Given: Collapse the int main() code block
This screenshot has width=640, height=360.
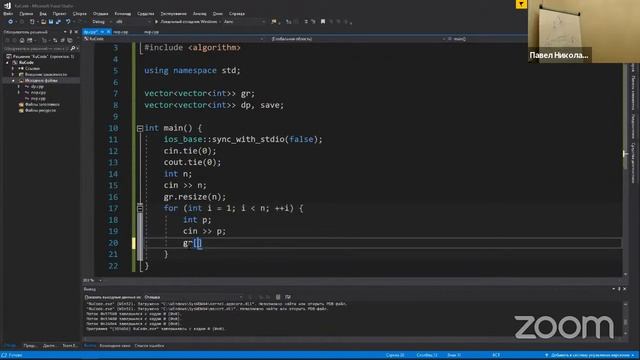Looking at the screenshot, I should point(140,129).
